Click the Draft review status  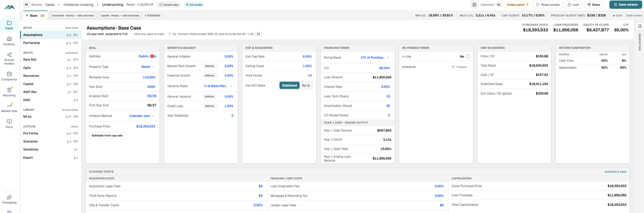pyautogui.click(x=634, y=15)
